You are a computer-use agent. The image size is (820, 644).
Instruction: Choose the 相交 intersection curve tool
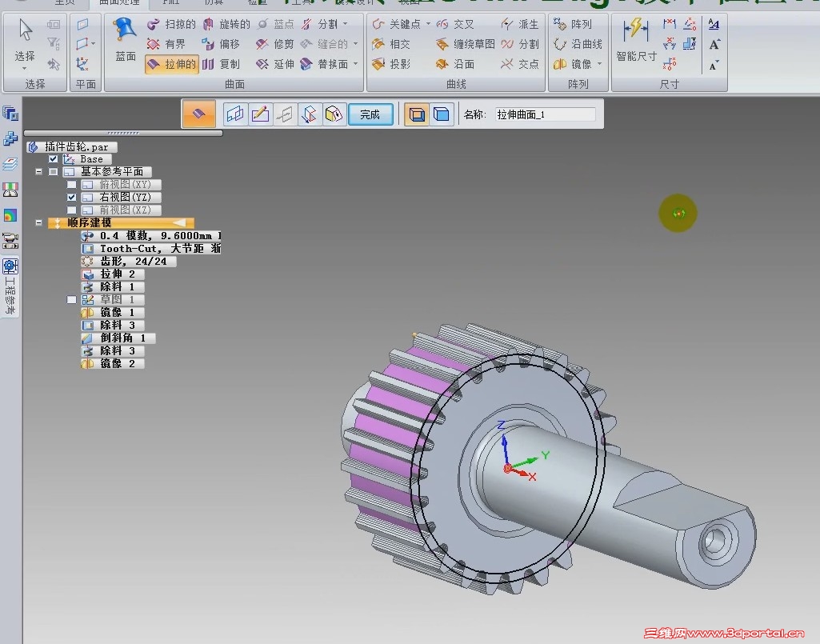tap(392, 44)
